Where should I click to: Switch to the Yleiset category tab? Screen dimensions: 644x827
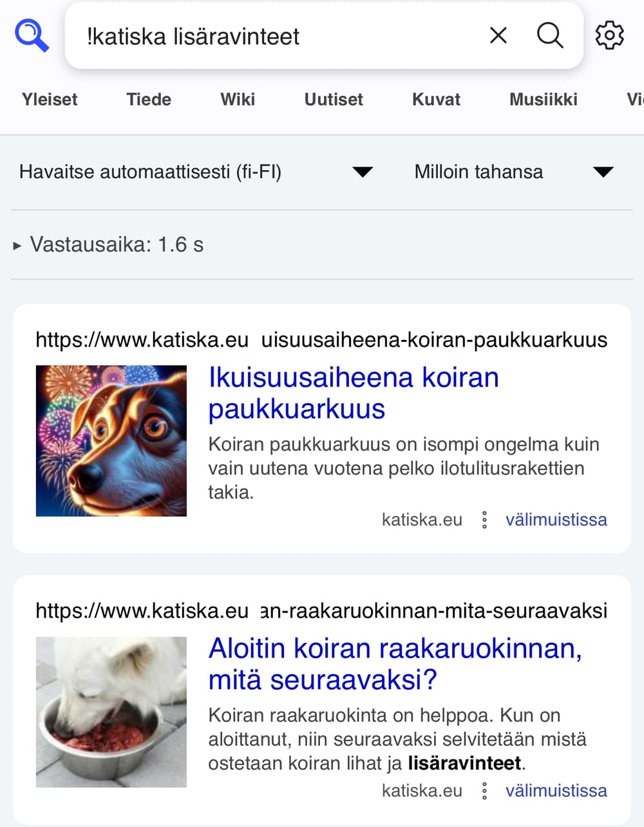pos(50,99)
